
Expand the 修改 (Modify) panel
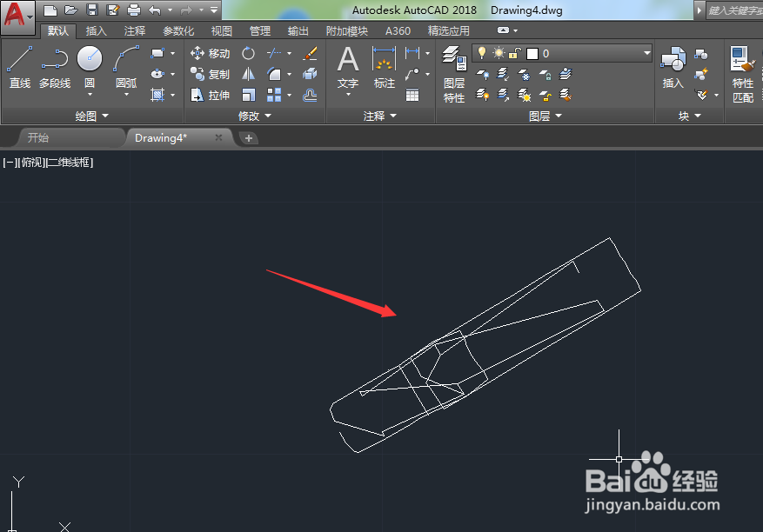click(x=255, y=116)
